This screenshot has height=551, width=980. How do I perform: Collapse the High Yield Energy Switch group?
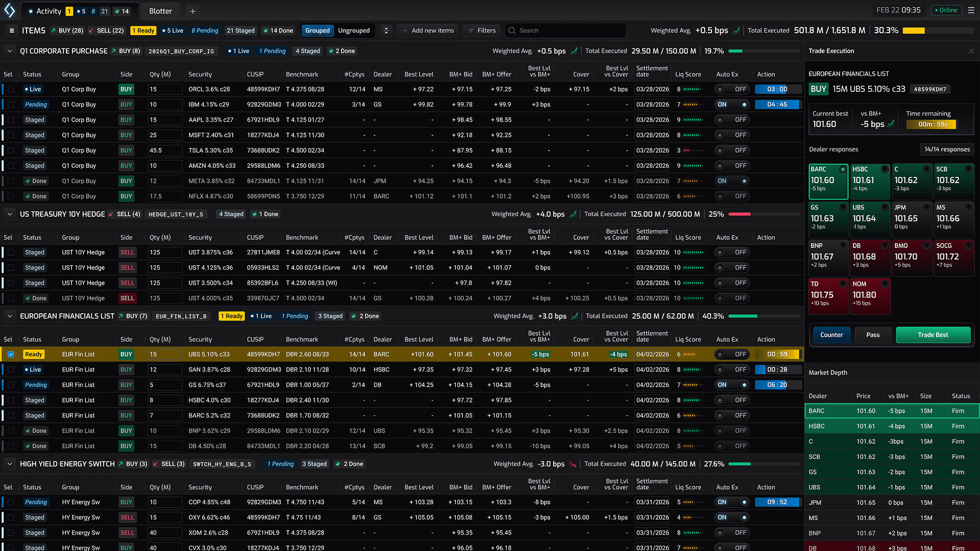pos(9,464)
